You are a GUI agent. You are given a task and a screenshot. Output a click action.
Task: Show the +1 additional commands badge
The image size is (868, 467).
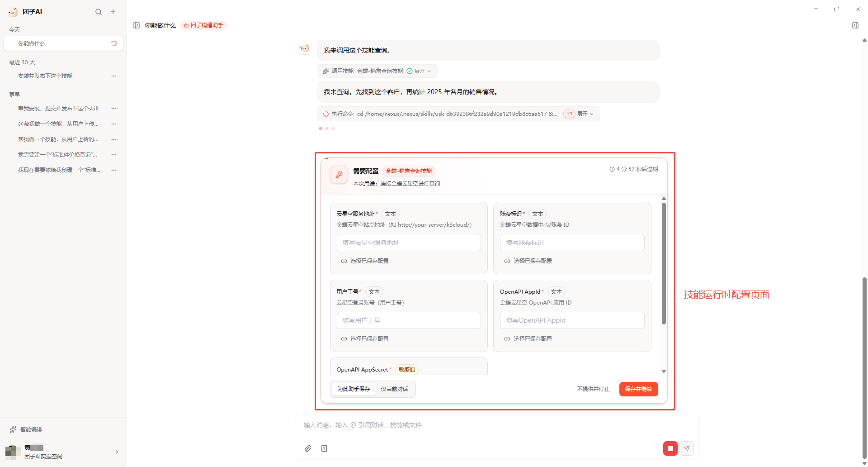tap(569, 114)
